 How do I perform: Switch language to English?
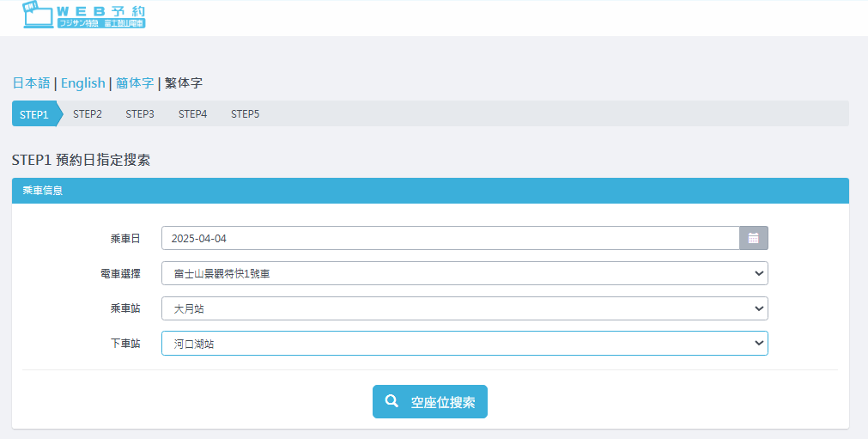[82, 83]
